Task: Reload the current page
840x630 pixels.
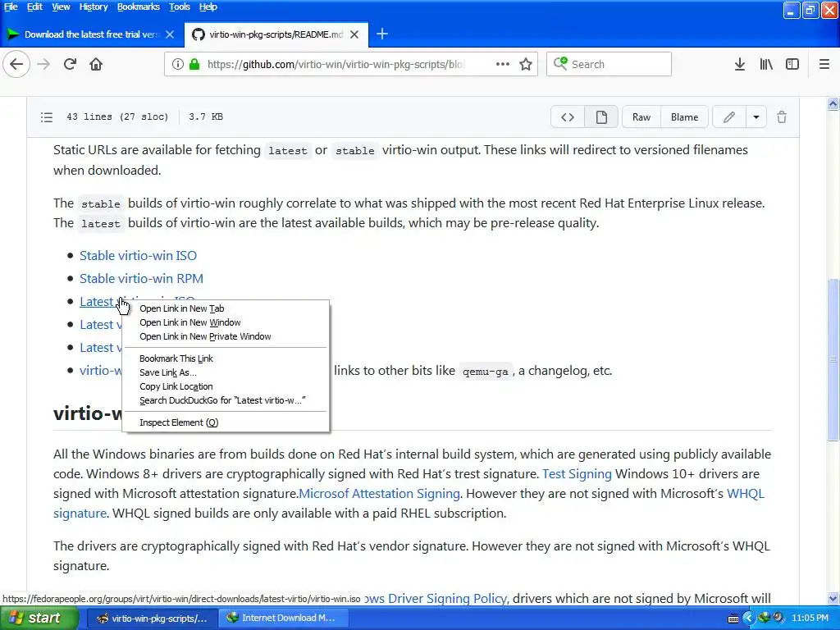Action: (70, 64)
